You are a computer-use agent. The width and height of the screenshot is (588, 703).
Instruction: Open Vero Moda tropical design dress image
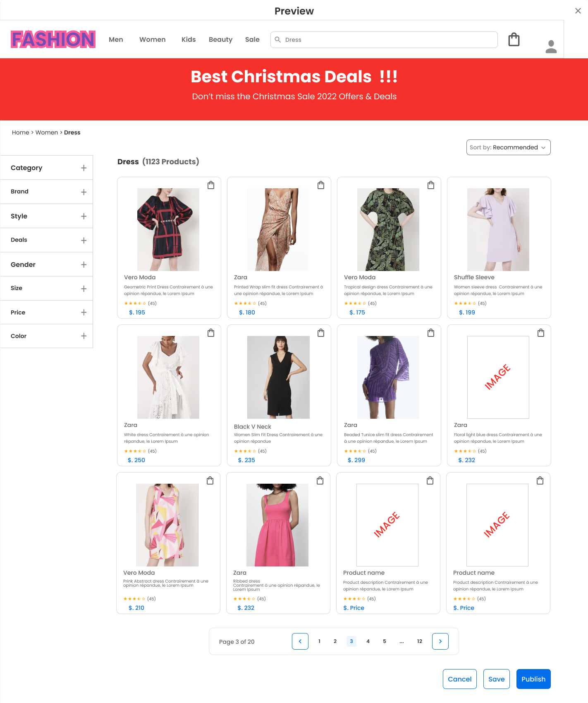(x=388, y=230)
